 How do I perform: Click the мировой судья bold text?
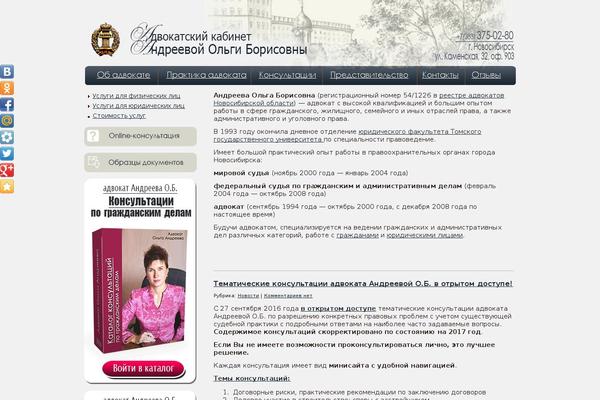click(x=241, y=173)
